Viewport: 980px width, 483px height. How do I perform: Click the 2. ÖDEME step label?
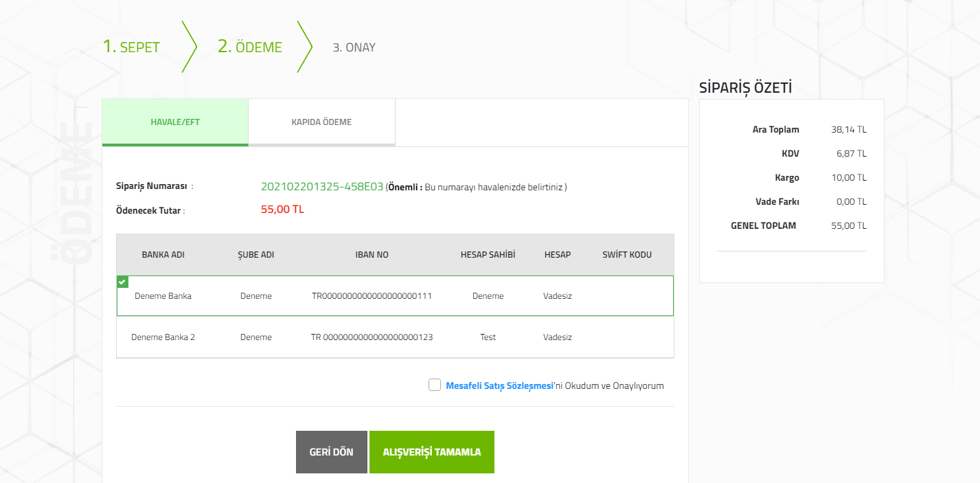click(x=250, y=47)
